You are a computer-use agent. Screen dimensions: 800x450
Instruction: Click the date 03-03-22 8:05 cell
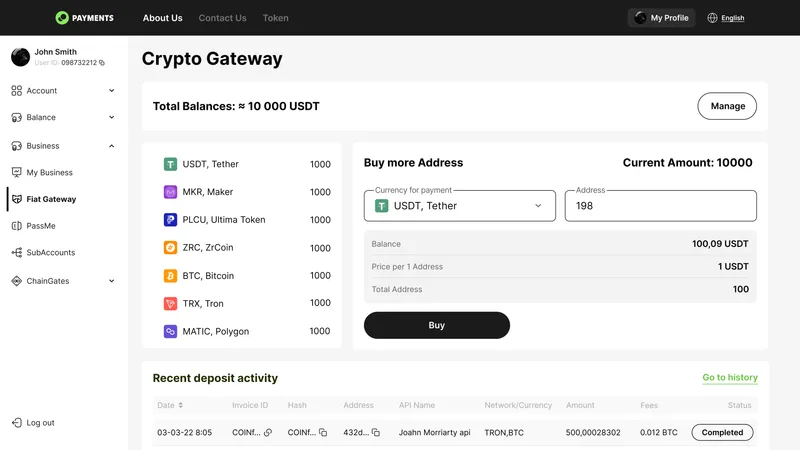click(184, 433)
